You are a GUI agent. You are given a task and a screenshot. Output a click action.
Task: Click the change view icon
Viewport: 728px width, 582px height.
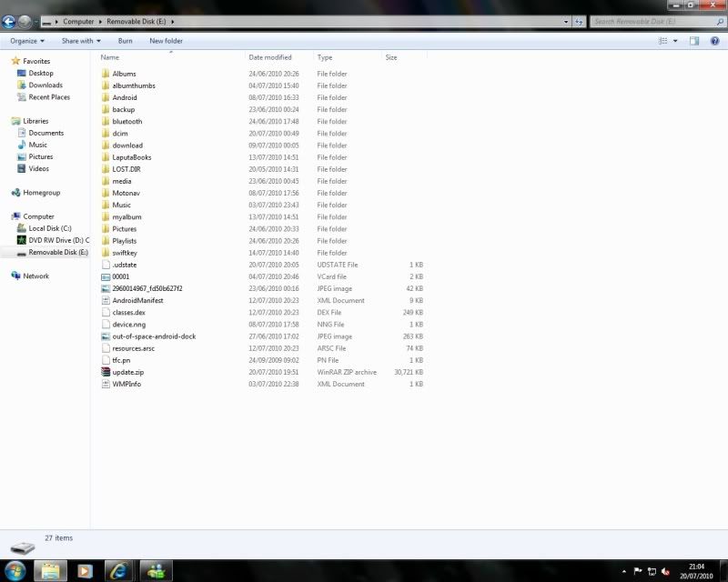click(x=663, y=41)
